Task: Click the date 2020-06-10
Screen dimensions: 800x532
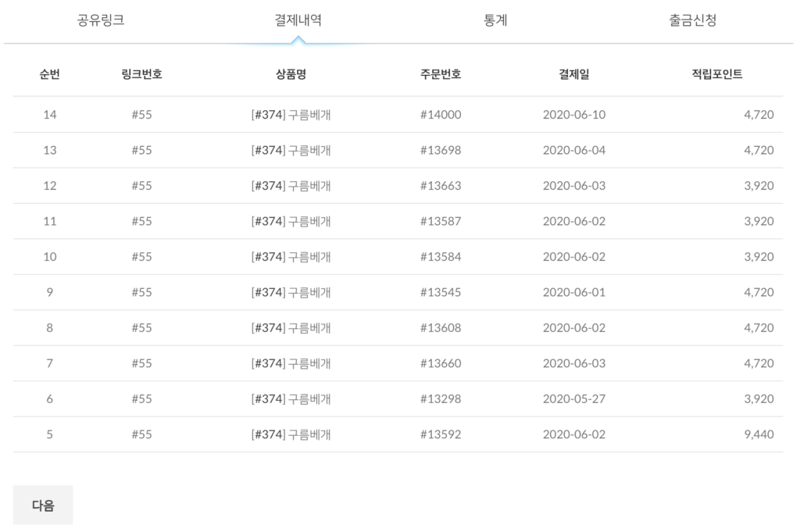Action: pyautogui.click(x=574, y=115)
